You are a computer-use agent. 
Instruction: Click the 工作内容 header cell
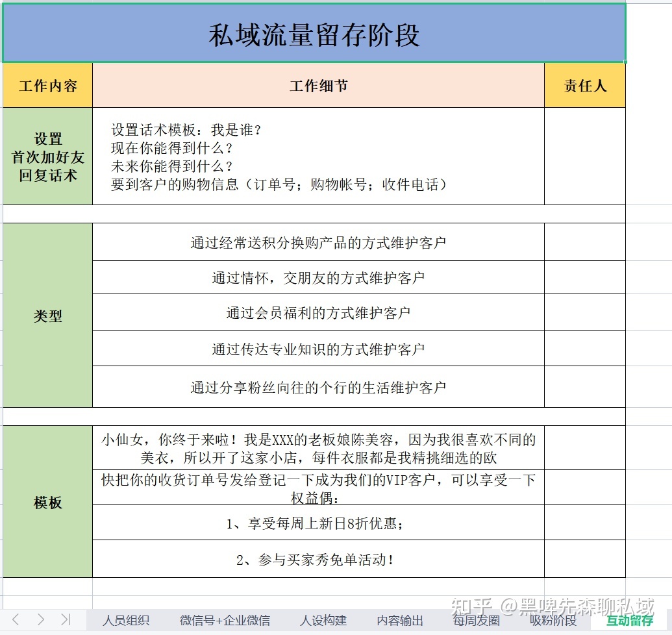(x=48, y=86)
